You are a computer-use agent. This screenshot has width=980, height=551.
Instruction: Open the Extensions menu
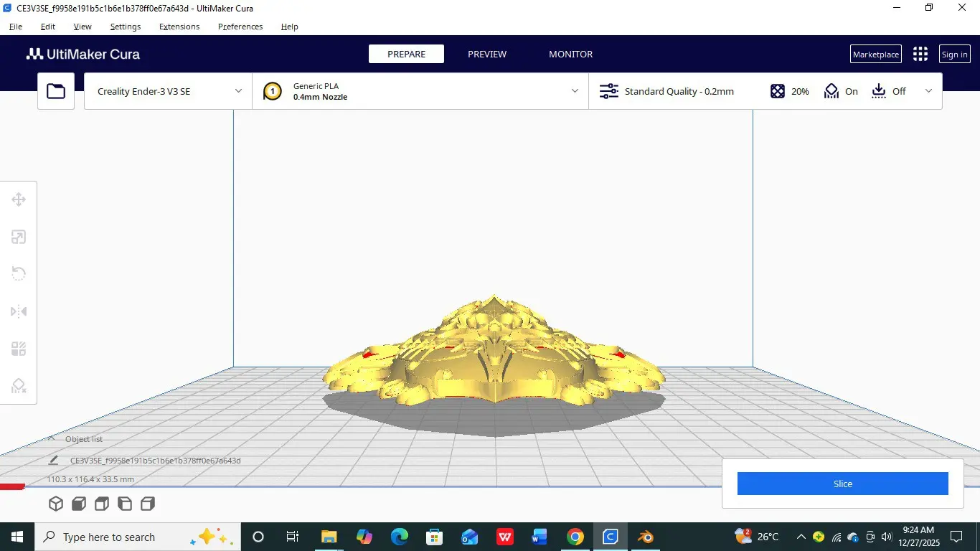click(179, 27)
